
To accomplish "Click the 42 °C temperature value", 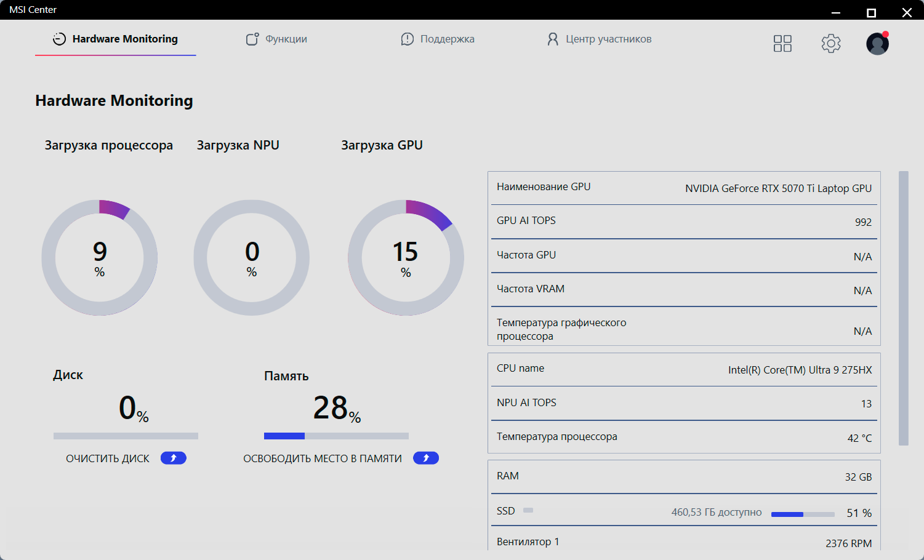I will (859, 438).
